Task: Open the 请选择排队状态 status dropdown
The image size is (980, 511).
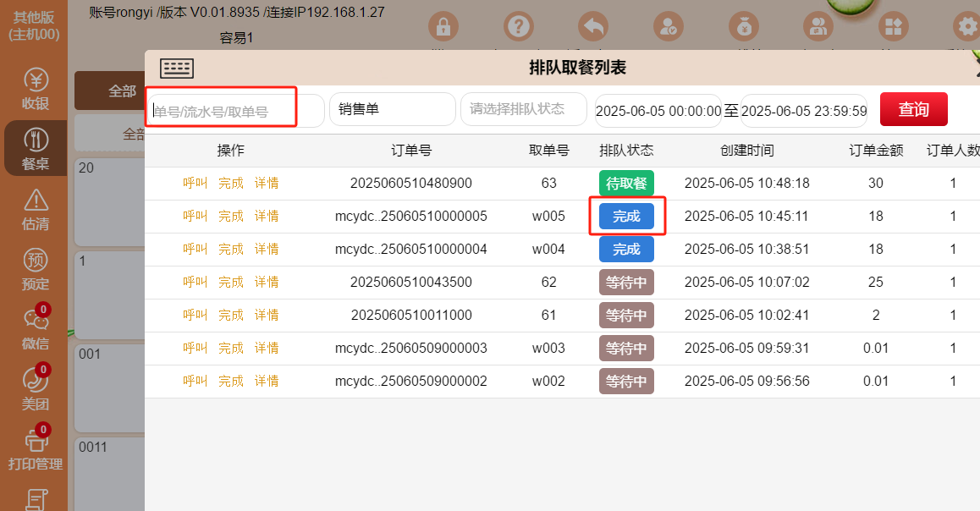Action: coord(524,109)
